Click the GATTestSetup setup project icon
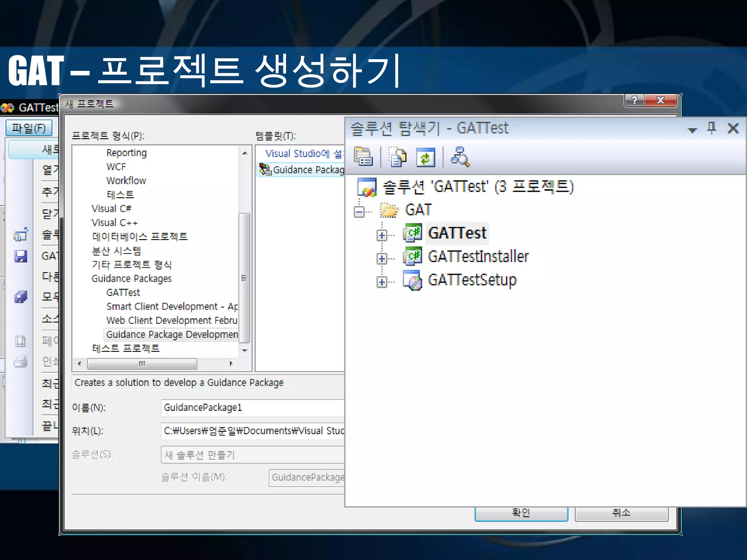The width and height of the screenshot is (747, 560). (x=412, y=280)
